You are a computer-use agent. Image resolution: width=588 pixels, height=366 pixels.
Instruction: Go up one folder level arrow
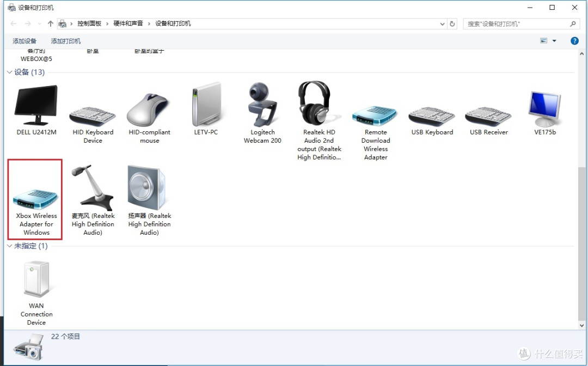point(51,23)
